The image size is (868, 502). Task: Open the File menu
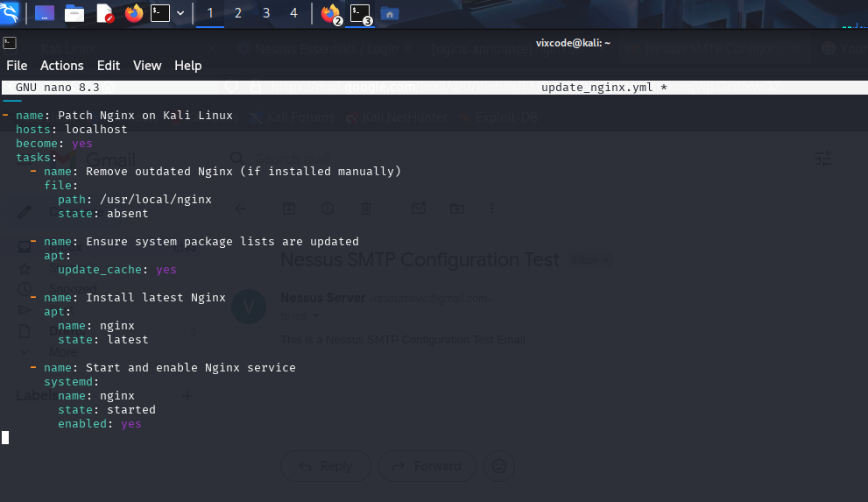point(17,66)
